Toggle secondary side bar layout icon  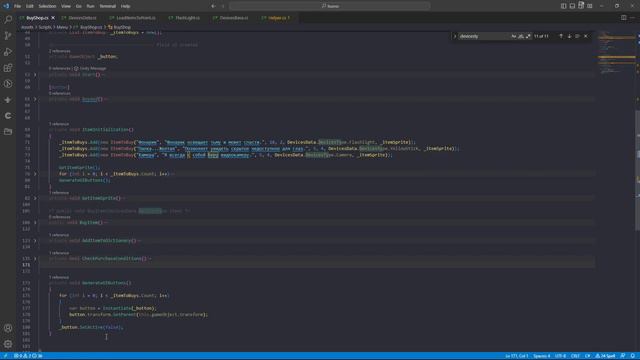[581, 6]
